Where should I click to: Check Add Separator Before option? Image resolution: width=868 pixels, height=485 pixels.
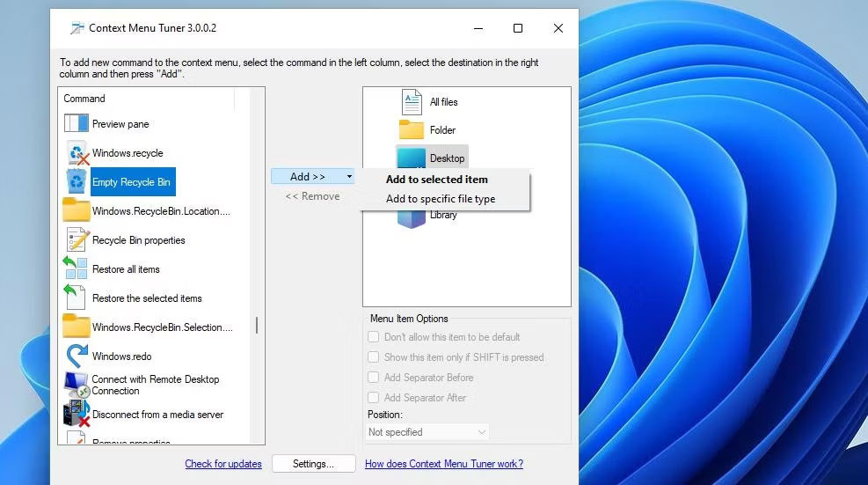click(x=374, y=378)
